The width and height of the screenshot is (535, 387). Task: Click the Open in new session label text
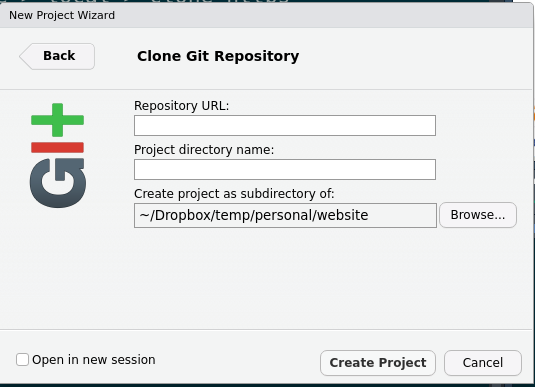click(94, 360)
